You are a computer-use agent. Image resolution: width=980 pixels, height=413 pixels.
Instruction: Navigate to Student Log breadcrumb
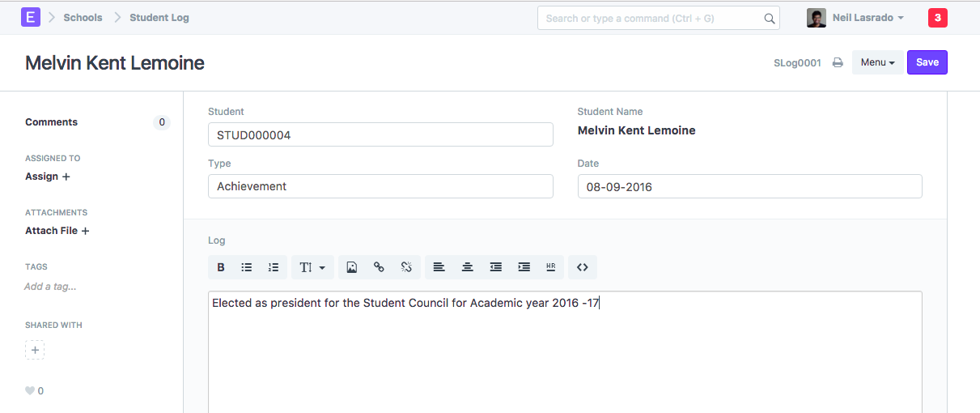(159, 18)
